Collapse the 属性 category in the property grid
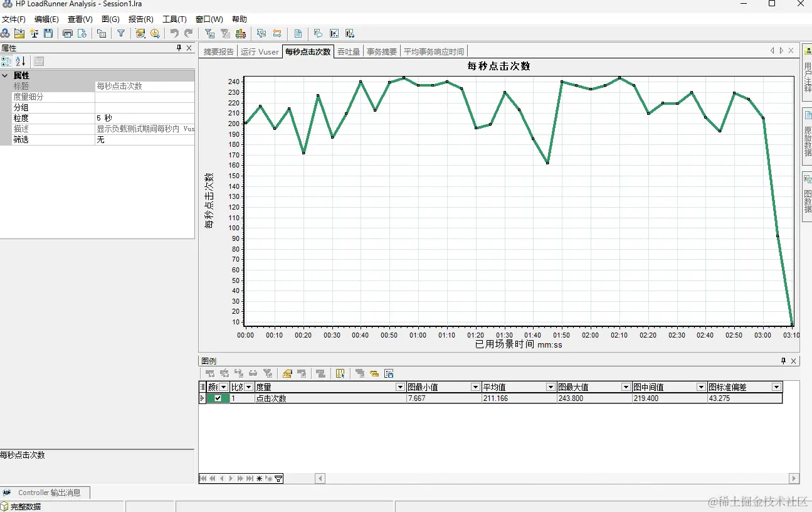The image size is (812, 512). [x=5, y=75]
